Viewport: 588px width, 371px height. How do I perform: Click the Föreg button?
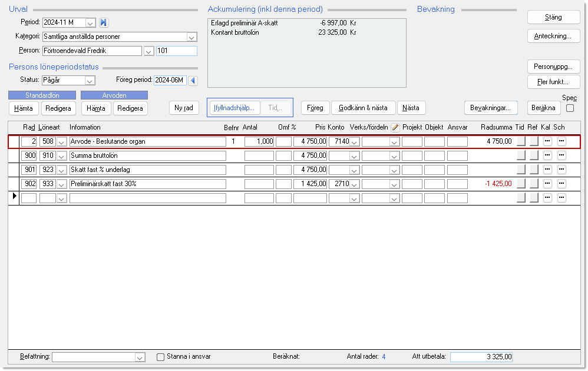315,108
